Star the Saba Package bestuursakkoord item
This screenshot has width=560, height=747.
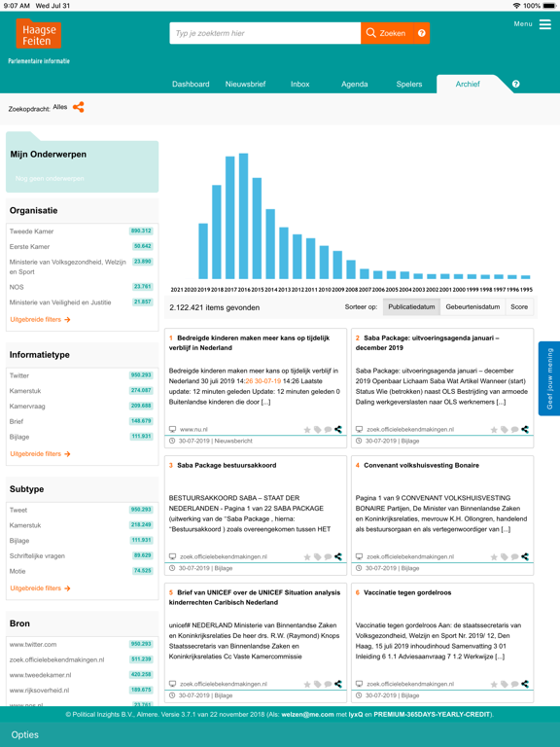click(307, 557)
